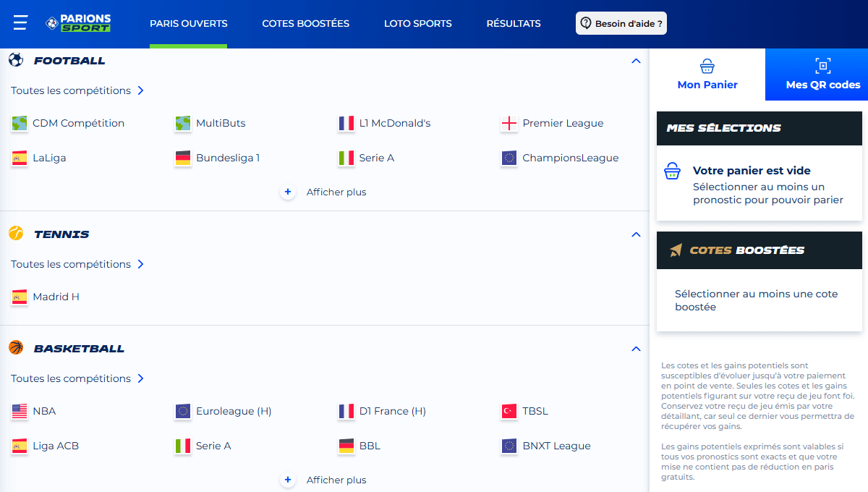Image resolution: width=868 pixels, height=492 pixels.
Task: Click the Votre panier est vide message
Action: (x=752, y=171)
